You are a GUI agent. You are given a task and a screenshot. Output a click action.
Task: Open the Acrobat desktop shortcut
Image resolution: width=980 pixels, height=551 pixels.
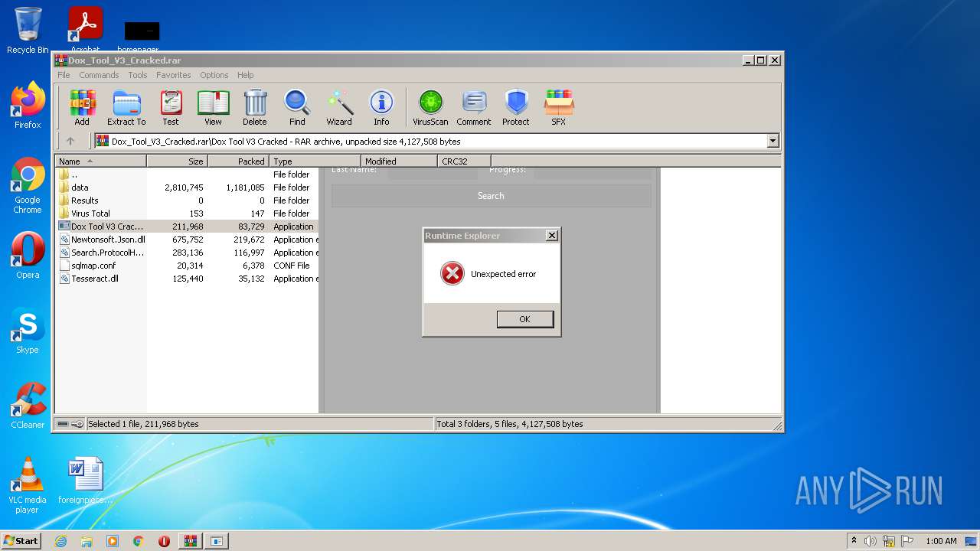[86, 31]
